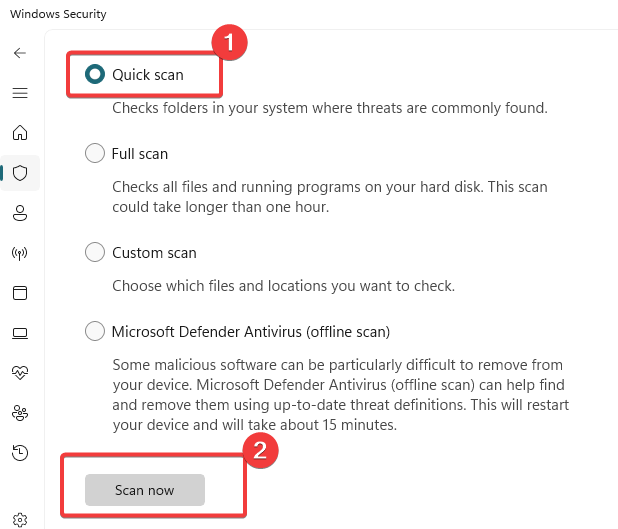The height and width of the screenshot is (529, 618).
Task: Open Firewall & network protection antenna icon
Action: [20, 253]
